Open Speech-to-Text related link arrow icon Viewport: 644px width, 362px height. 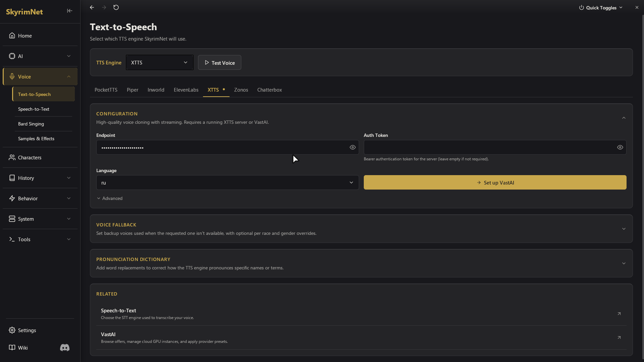[x=619, y=314]
